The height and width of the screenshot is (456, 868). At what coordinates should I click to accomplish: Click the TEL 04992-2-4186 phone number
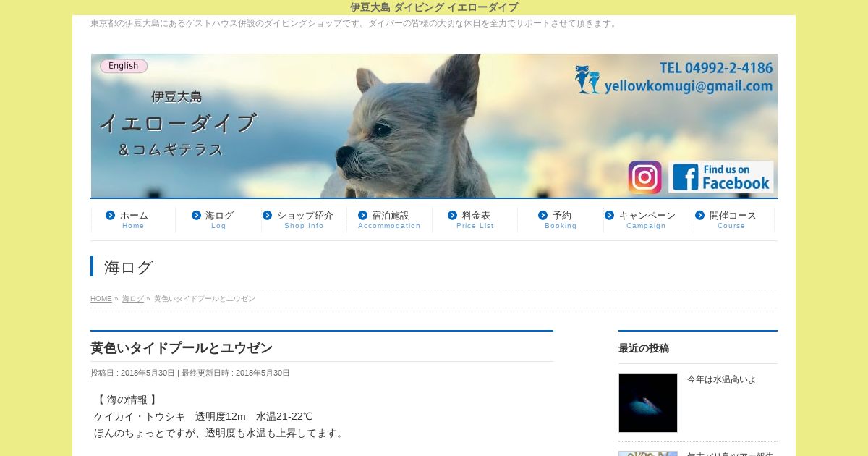716,68
